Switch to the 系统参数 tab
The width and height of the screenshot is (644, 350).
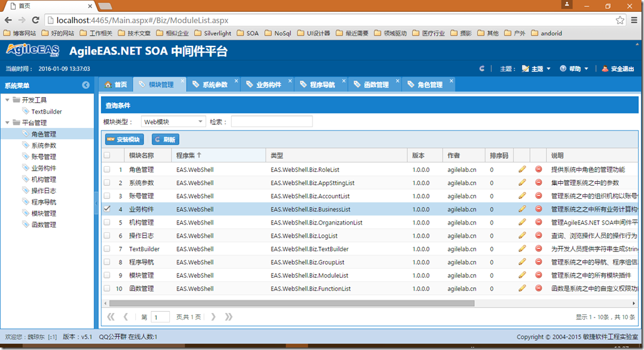[x=215, y=84]
